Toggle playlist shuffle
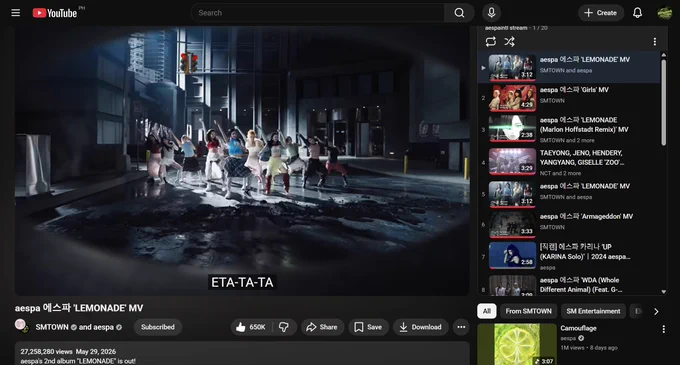The height and width of the screenshot is (365, 680). click(509, 42)
